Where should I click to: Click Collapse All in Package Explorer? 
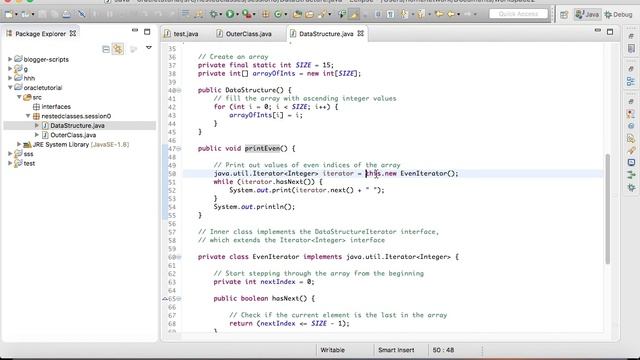pyautogui.click(x=106, y=49)
